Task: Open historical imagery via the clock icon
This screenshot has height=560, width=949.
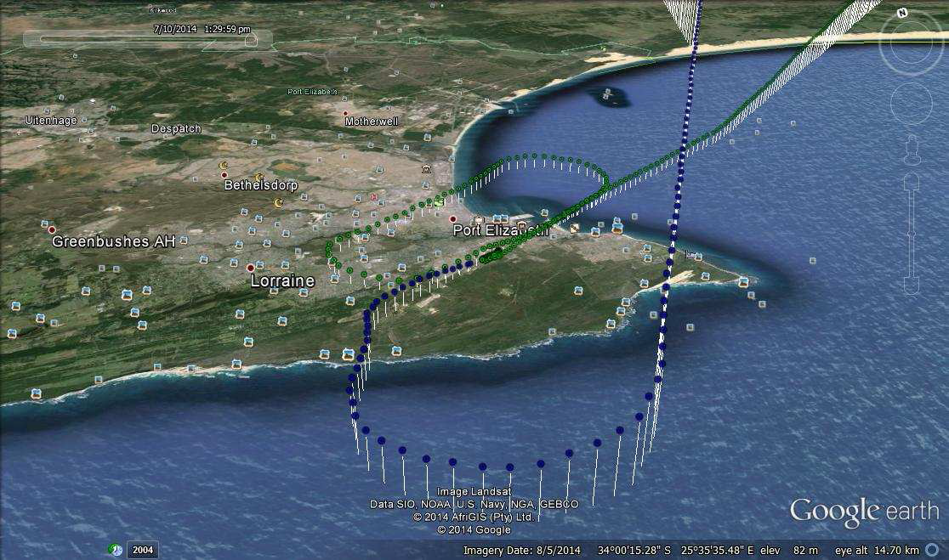Action: [115, 550]
